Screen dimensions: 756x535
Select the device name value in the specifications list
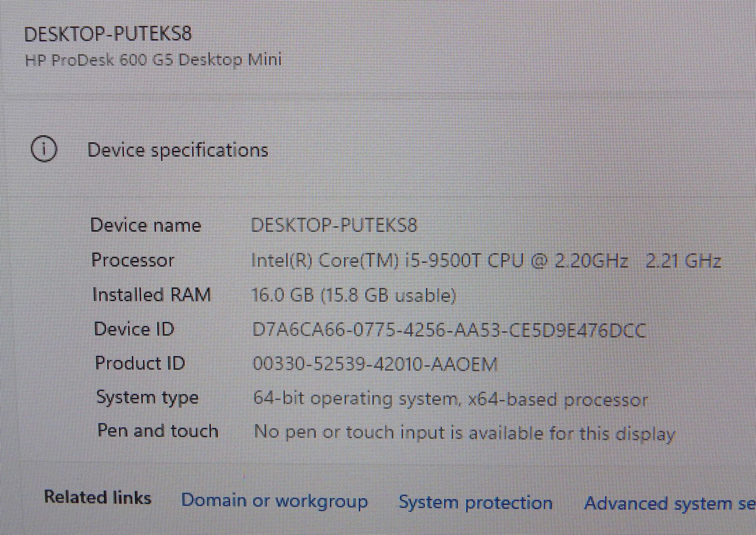(334, 225)
